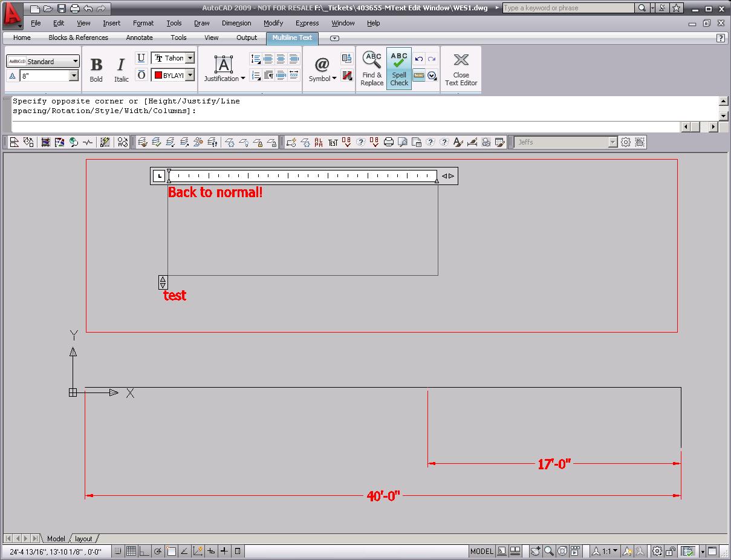Switch to the Annotate ribbon tab
This screenshot has height=560, width=731.
point(139,37)
